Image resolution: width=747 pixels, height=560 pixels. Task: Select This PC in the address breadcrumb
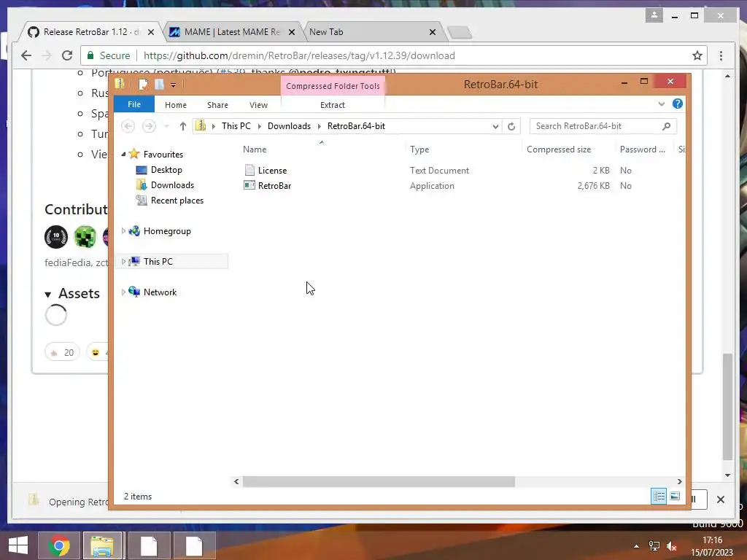(x=236, y=126)
